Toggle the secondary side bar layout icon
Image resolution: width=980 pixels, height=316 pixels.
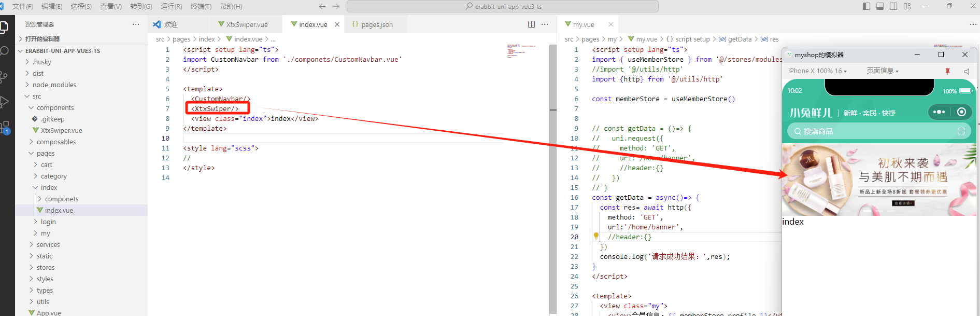point(893,6)
